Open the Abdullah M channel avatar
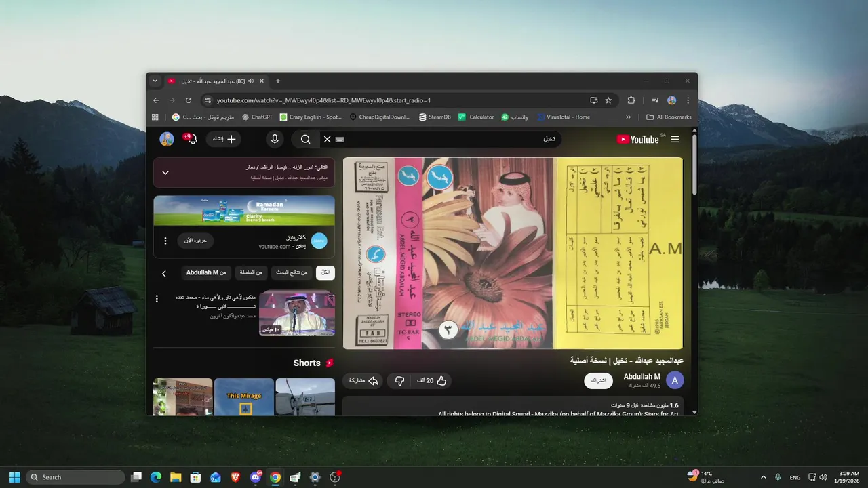This screenshot has height=488, width=868. [x=675, y=380]
